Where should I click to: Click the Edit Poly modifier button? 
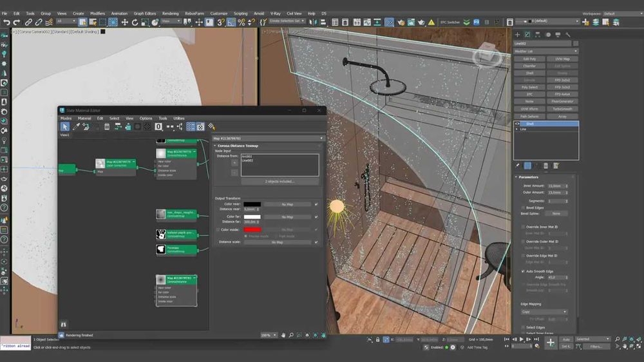pyautogui.click(x=529, y=59)
